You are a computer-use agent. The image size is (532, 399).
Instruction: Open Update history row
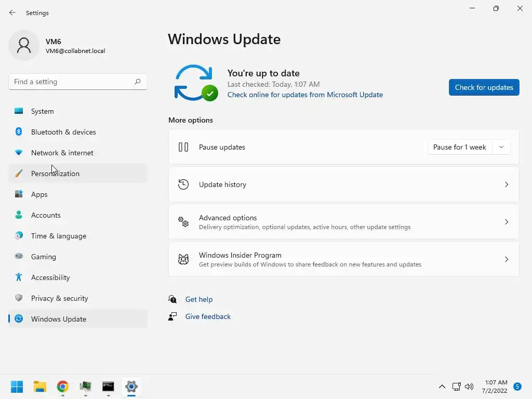pos(344,184)
